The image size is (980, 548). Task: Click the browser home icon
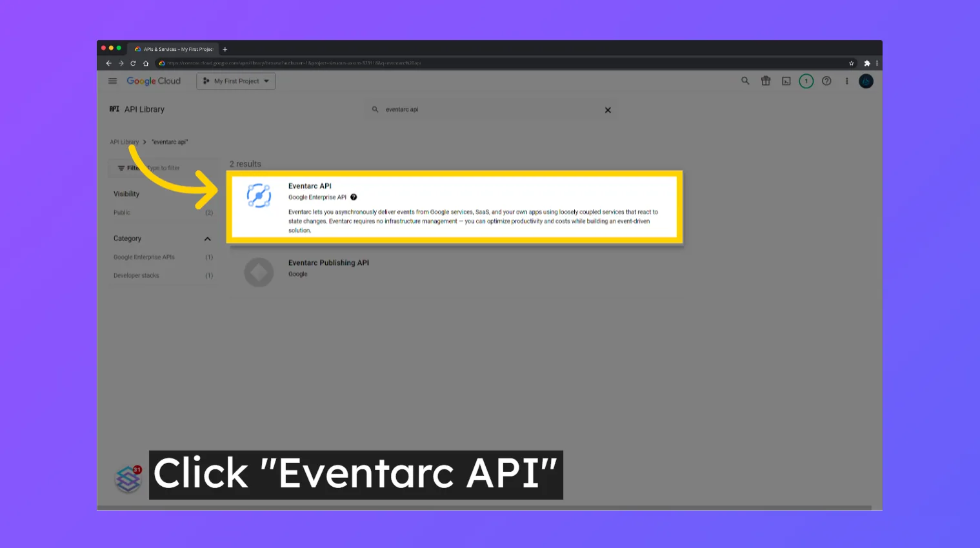(146, 63)
